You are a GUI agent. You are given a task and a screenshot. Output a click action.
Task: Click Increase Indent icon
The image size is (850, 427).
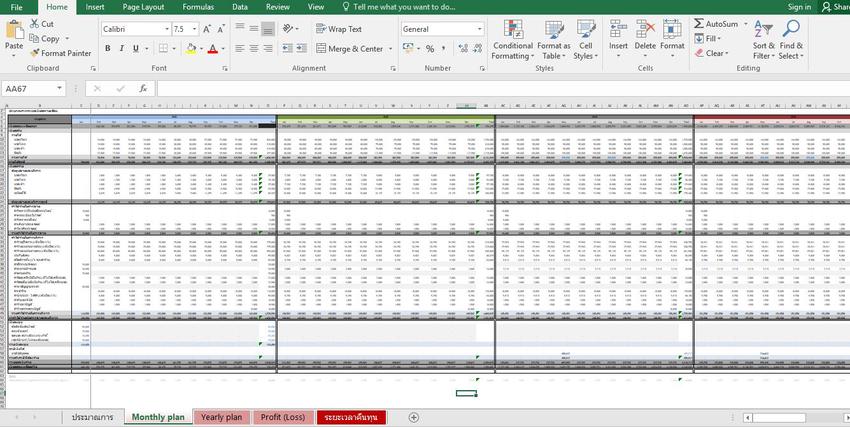point(302,49)
